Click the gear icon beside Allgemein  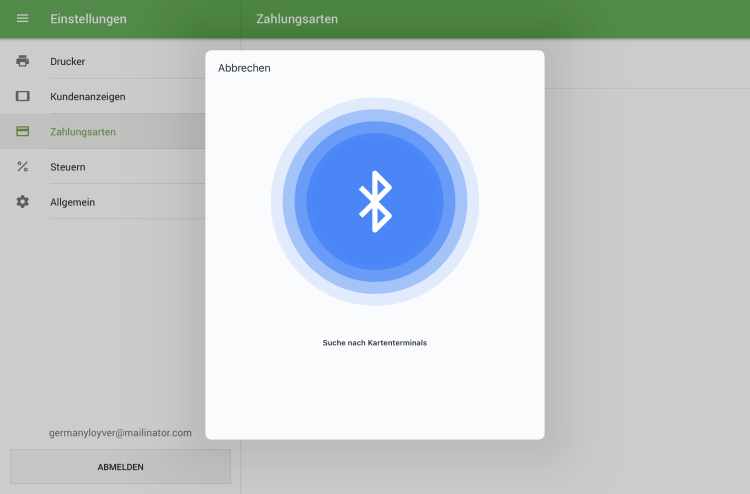[22, 201]
